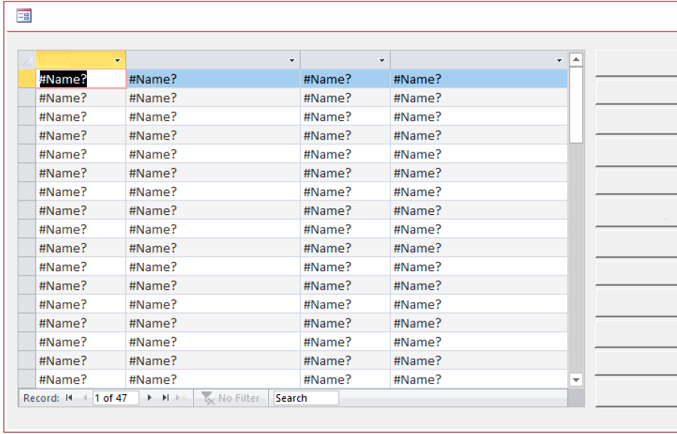Open the fourth column header's filter dropdown arrow
This screenshot has height=434, width=677.
pyautogui.click(x=559, y=60)
